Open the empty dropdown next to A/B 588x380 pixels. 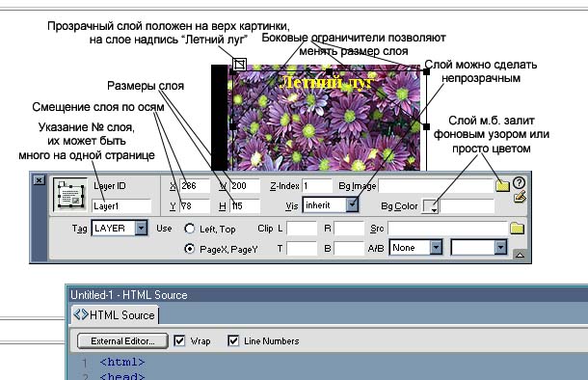[x=479, y=248]
